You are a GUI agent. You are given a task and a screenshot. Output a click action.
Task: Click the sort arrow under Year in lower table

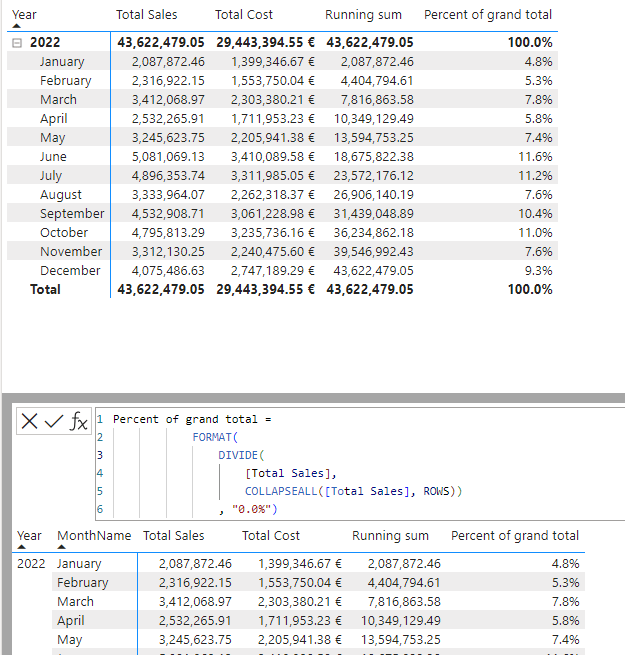click(21, 549)
